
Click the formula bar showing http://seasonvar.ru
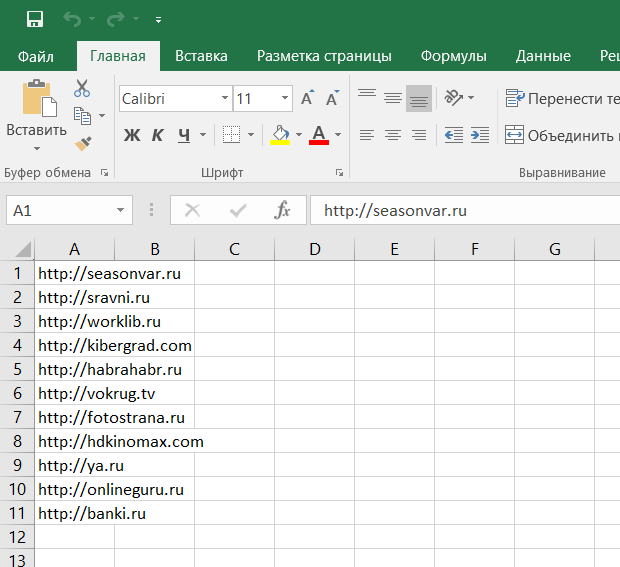pos(465,210)
